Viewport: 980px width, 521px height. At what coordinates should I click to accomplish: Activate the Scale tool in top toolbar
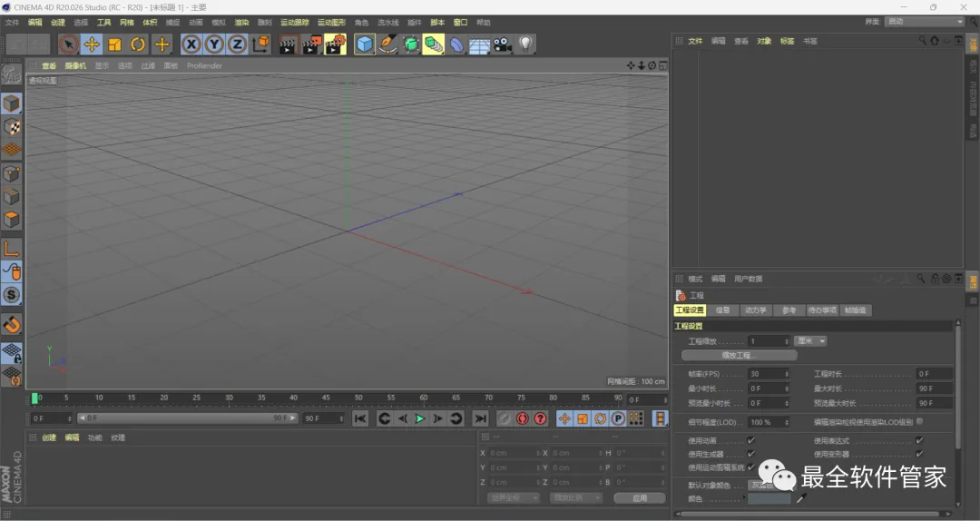(115, 44)
